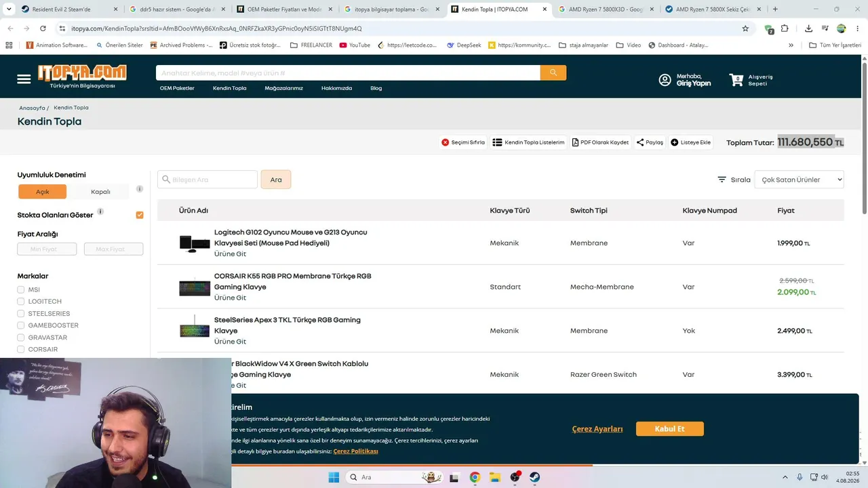Set compatibility check to Açık
868x488 pixels.
[42, 192]
